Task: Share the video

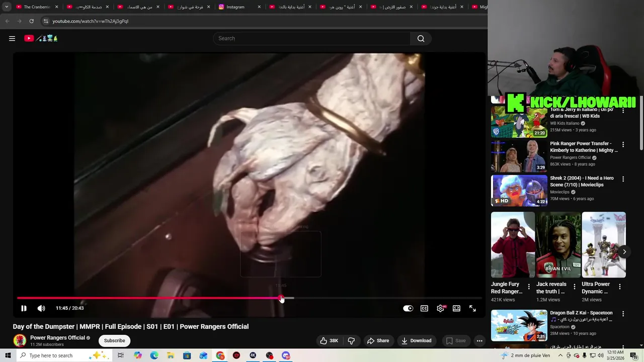Action: click(x=378, y=340)
